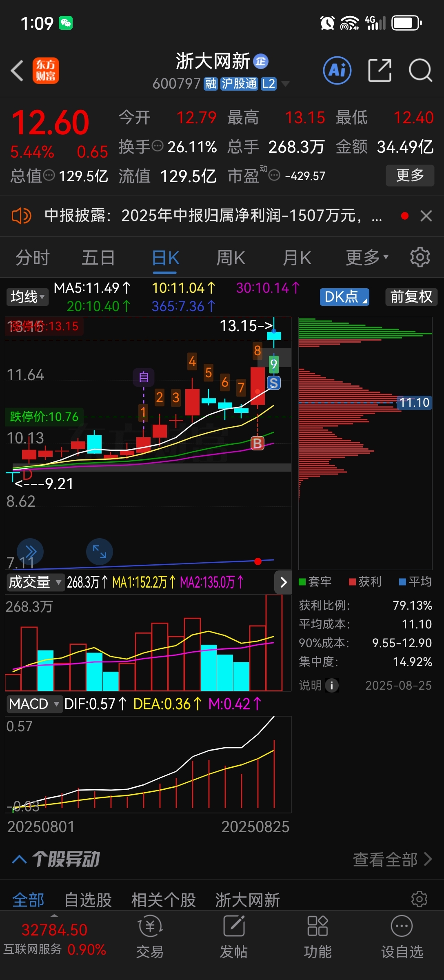Screen dimensions: 444x980
Task: Tap the info icon next to 总值
Action: click(x=49, y=176)
